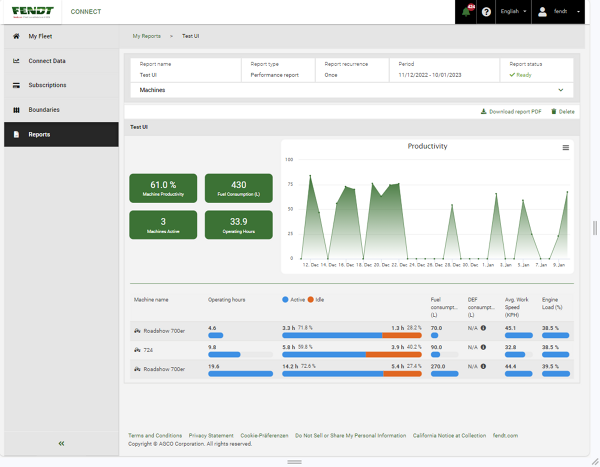600x467 pixels.
Task: Open Connect Data in sidebar
Action: (x=46, y=61)
